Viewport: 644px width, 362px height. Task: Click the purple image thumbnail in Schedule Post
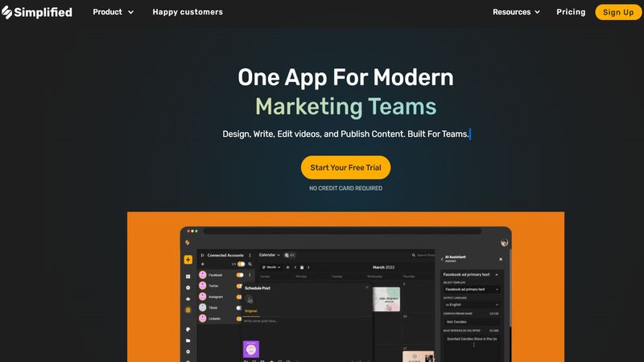(x=251, y=349)
